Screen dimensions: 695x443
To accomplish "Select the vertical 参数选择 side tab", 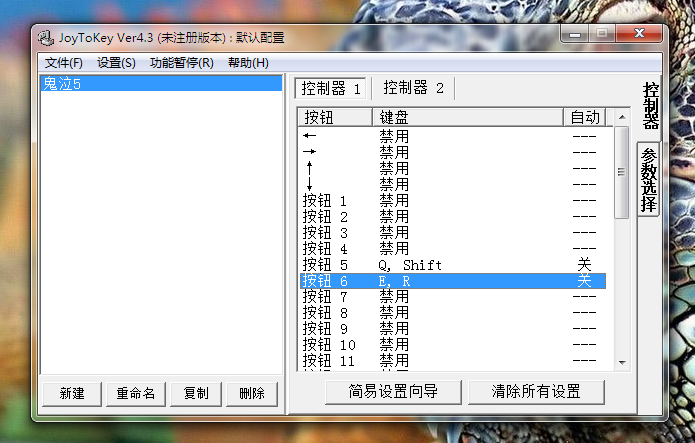I will [648, 180].
